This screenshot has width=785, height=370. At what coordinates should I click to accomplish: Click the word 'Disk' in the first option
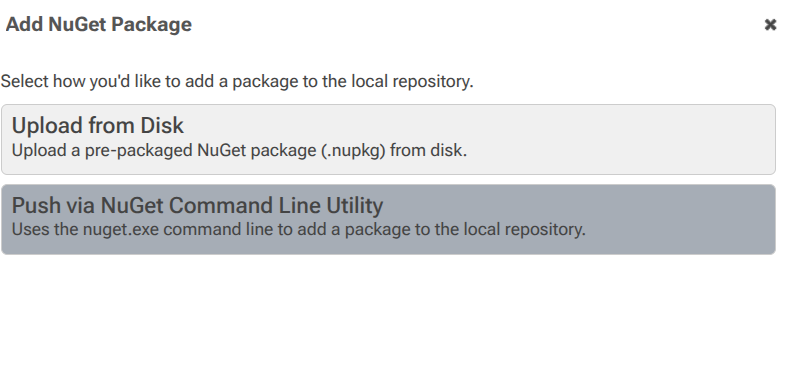coord(162,125)
